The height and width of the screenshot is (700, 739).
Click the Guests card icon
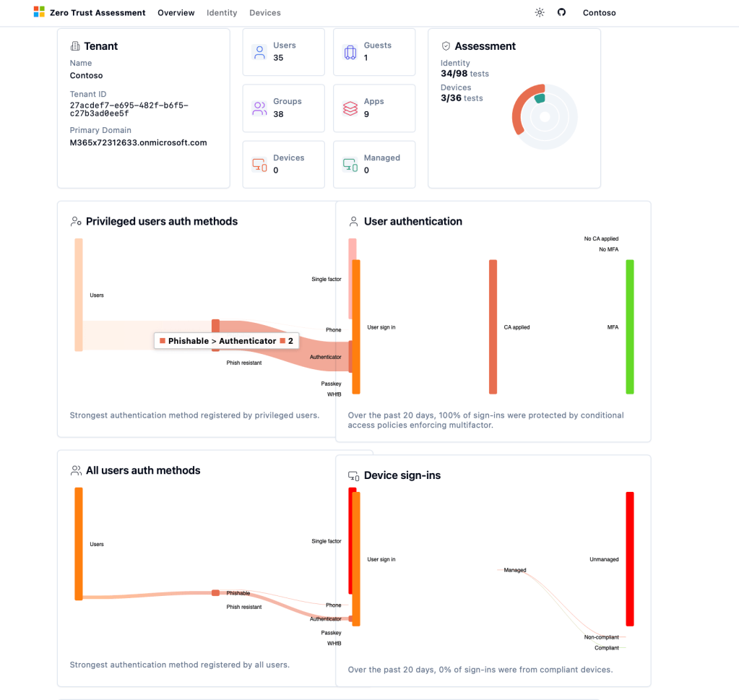pyautogui.click(x=350, y=52)
